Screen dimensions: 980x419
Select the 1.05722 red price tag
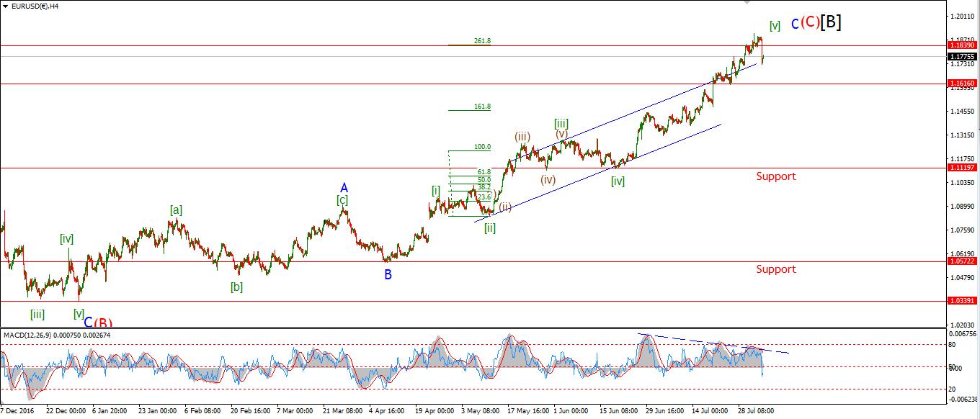click(x=962, y=261)
